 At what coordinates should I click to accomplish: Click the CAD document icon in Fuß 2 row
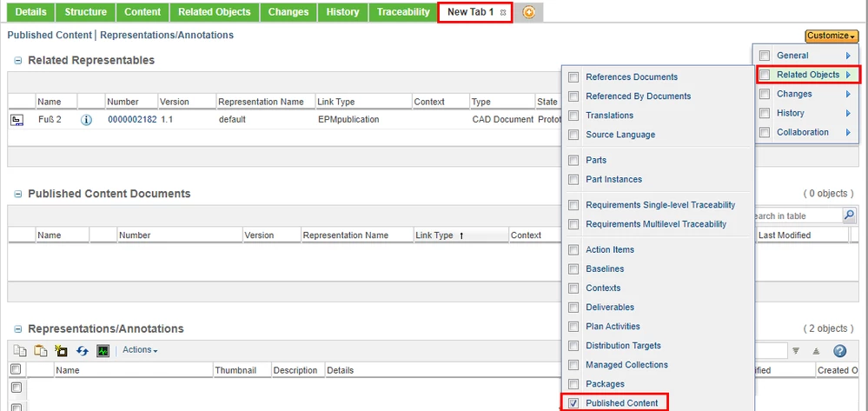pyautogui.click(x=17, y=120)
